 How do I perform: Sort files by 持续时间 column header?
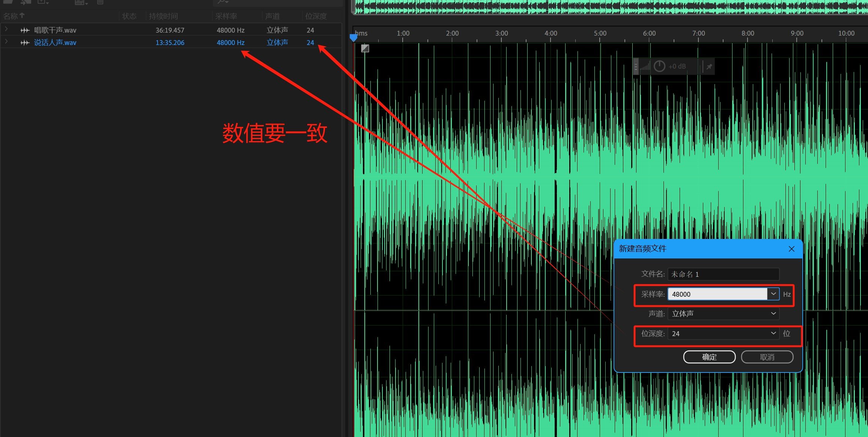click(163, 16)
